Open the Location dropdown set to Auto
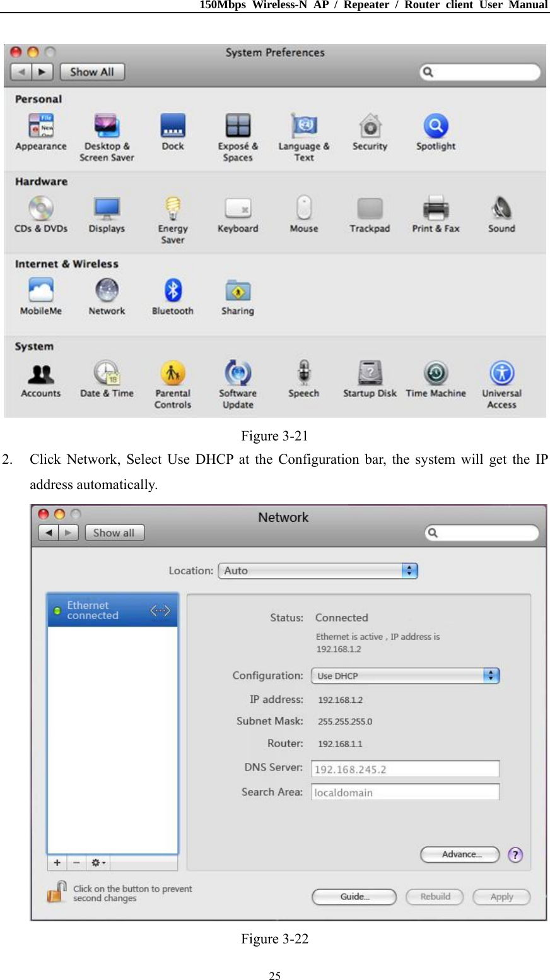The image size is (550, 980). (317, 570)
